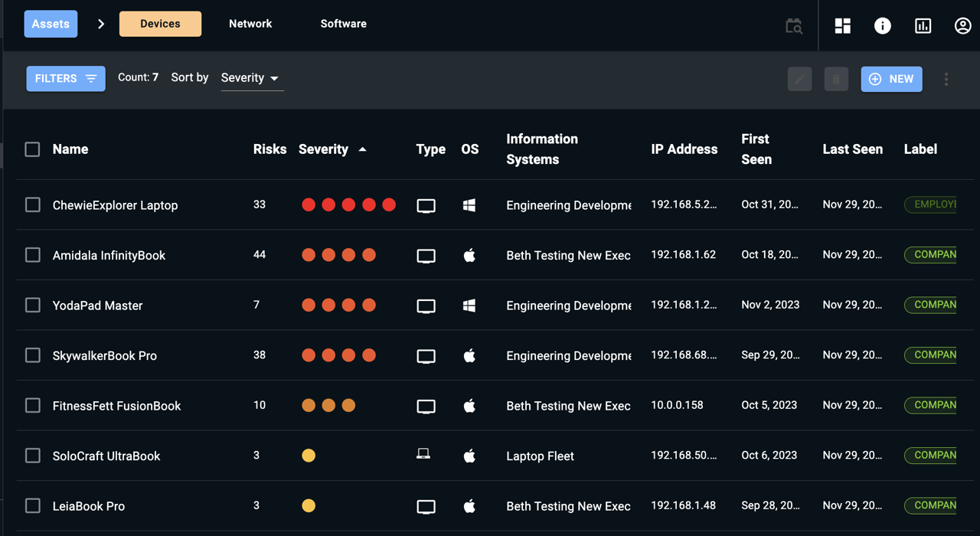Check the ChewieExplorer Laptop row checkbox
The image size is (980, 536).
click(33, 204)
